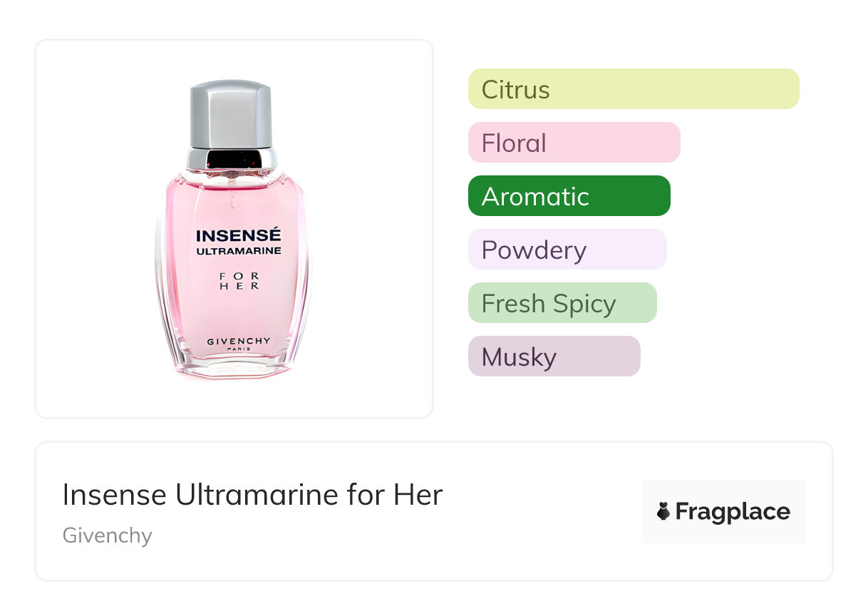Select the pink Floral accord bar
868x616 pixels.
(x=574, y=143)
